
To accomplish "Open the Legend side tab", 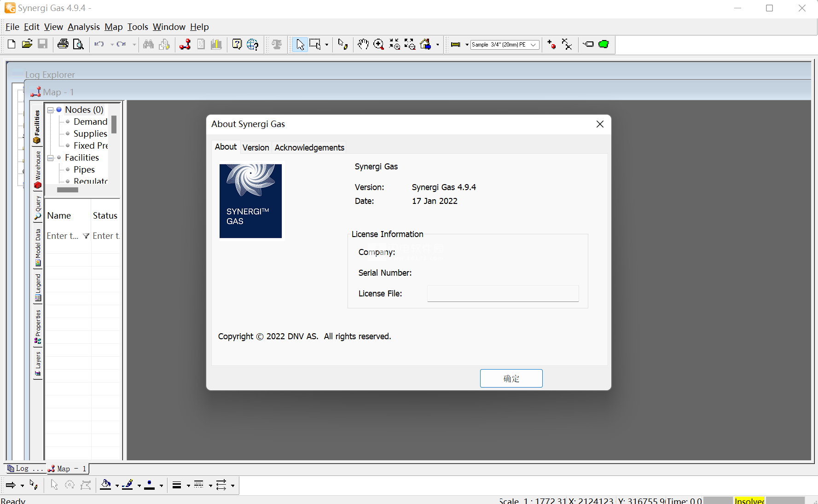I will pyautogui.click(x=37, y=288).
